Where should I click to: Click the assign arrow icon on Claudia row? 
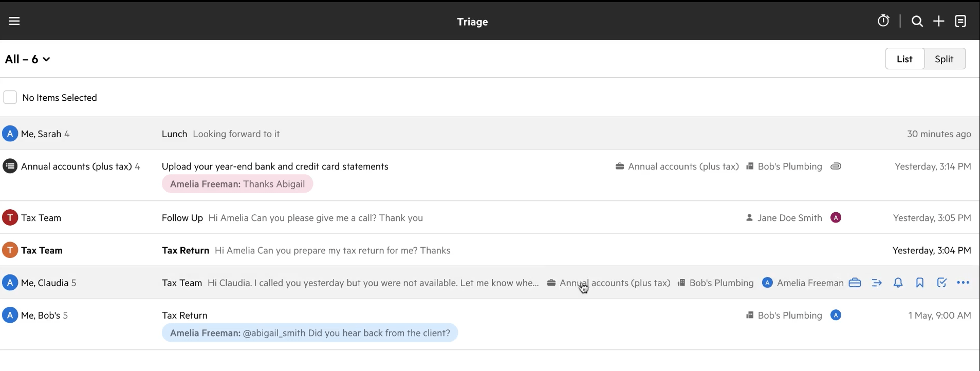(877, 283)
